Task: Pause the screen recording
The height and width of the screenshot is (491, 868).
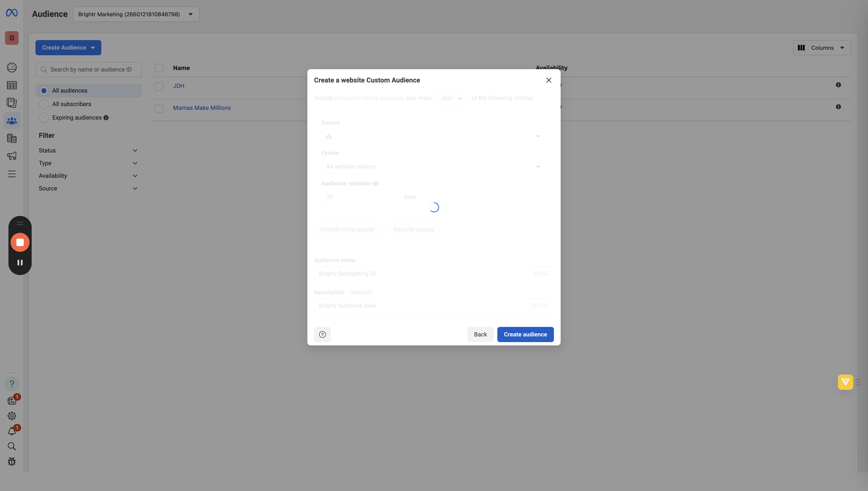Action: click(x=20, y=262)
